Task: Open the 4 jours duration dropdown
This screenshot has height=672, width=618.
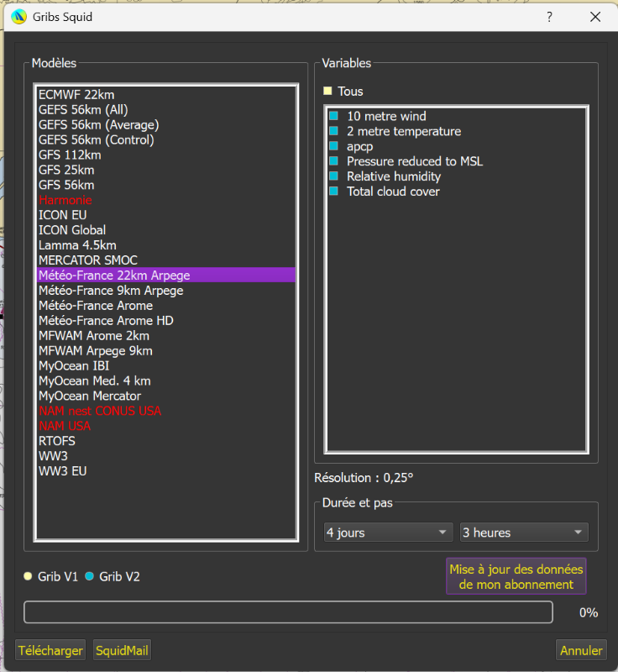Action: tap(388, 533)
